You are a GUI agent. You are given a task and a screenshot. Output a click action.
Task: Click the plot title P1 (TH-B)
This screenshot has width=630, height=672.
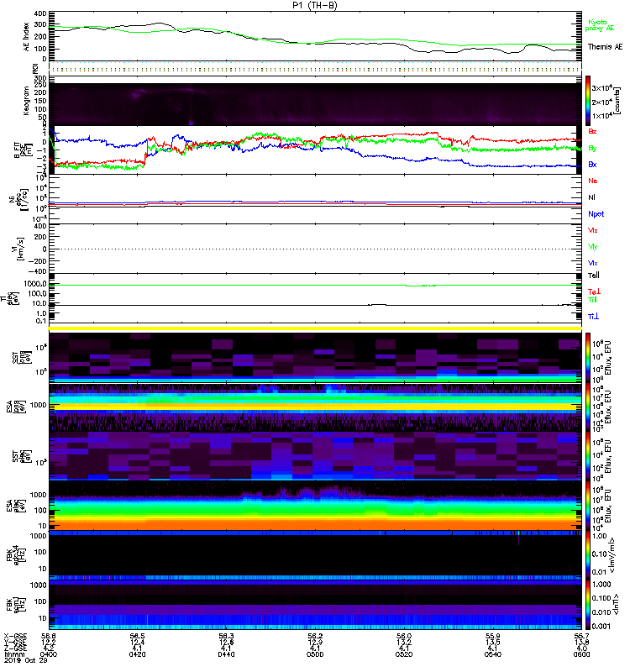314,5
